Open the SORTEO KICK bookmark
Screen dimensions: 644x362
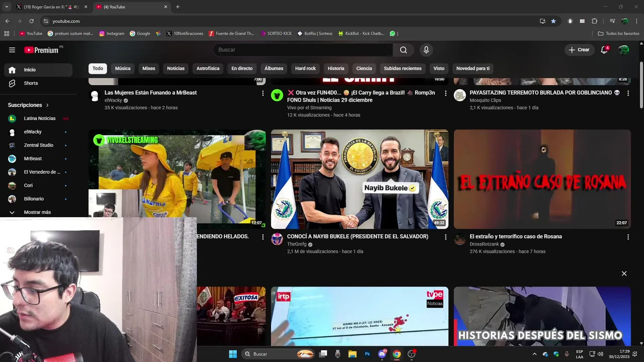(x=276, y=34)
